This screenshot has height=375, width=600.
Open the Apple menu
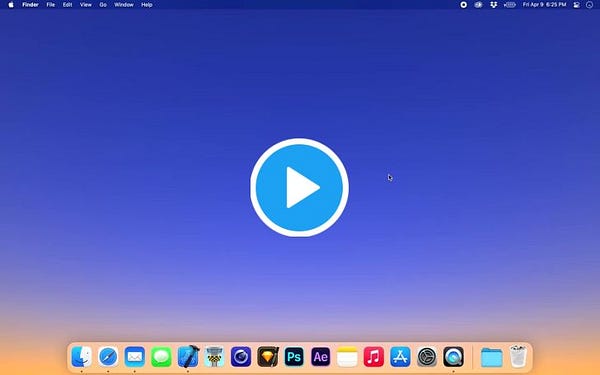(11, 5)
